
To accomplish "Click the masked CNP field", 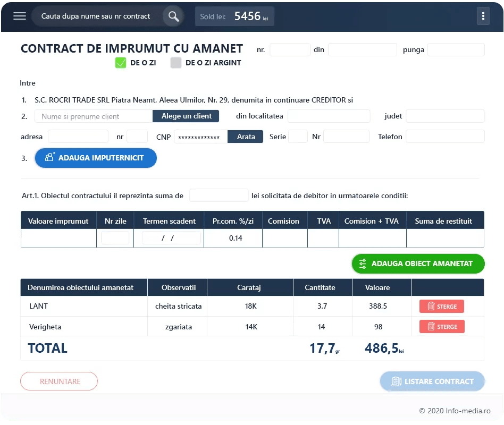I will [201, 137].
